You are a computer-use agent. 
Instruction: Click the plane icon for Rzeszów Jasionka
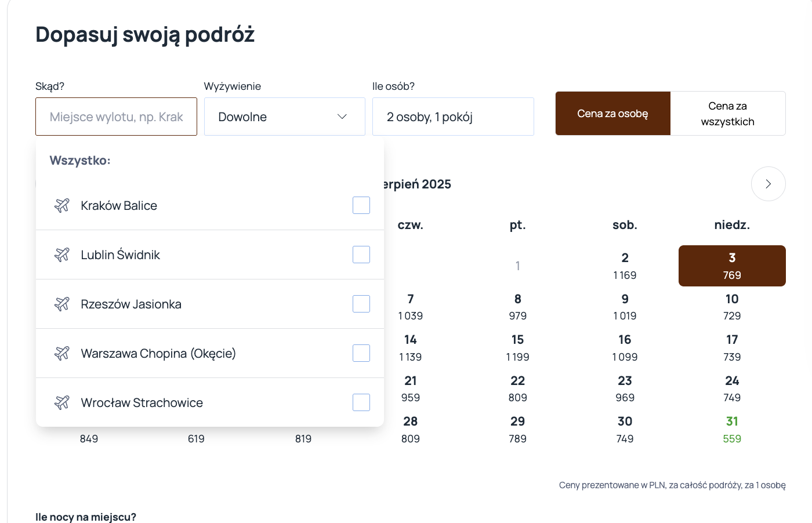(x=61, y=303)
